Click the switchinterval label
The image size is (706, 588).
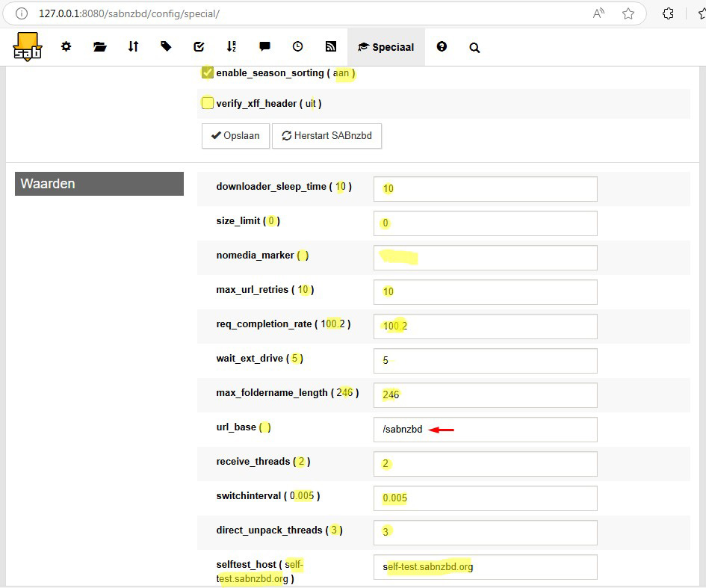tap(268, 495)
